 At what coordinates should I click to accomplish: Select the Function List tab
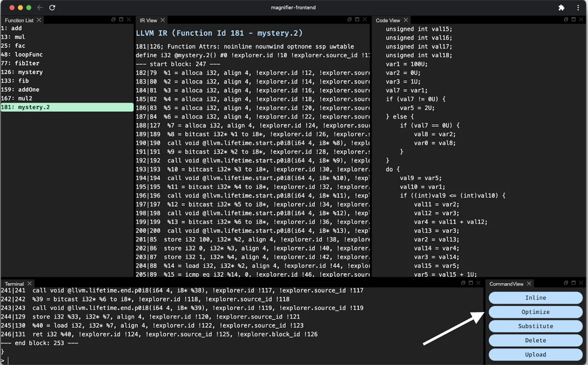(19, 20)
